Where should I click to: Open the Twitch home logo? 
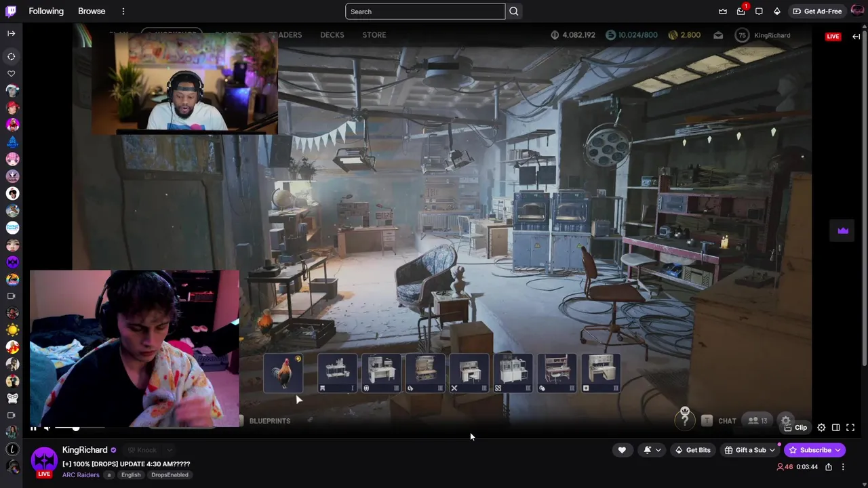[11, 11]
